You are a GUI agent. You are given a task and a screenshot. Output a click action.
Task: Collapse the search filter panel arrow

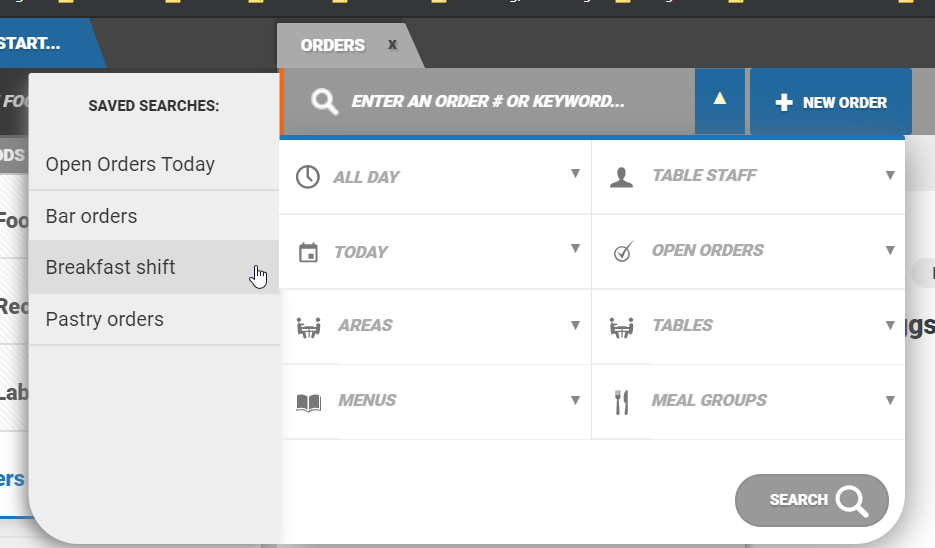point(719,99)
